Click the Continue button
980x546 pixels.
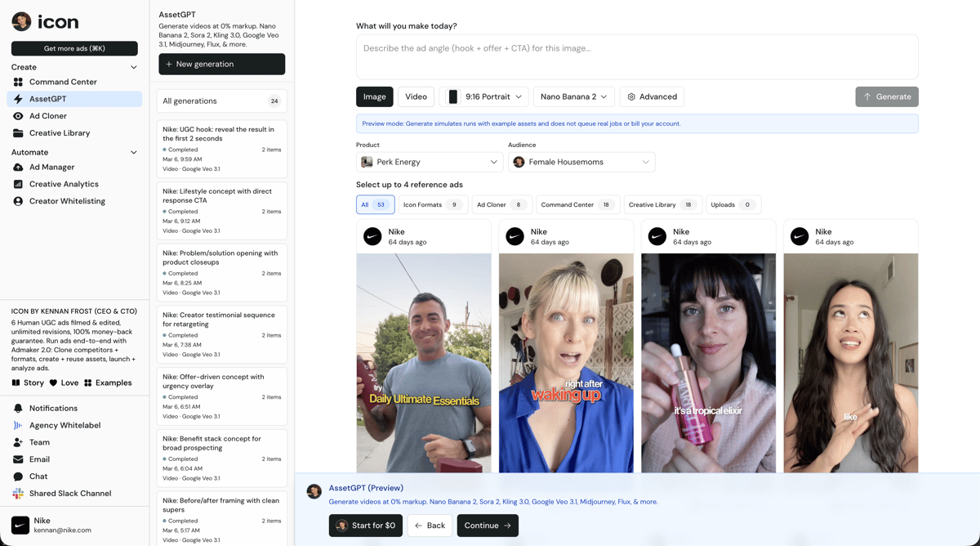pos(488,526)
